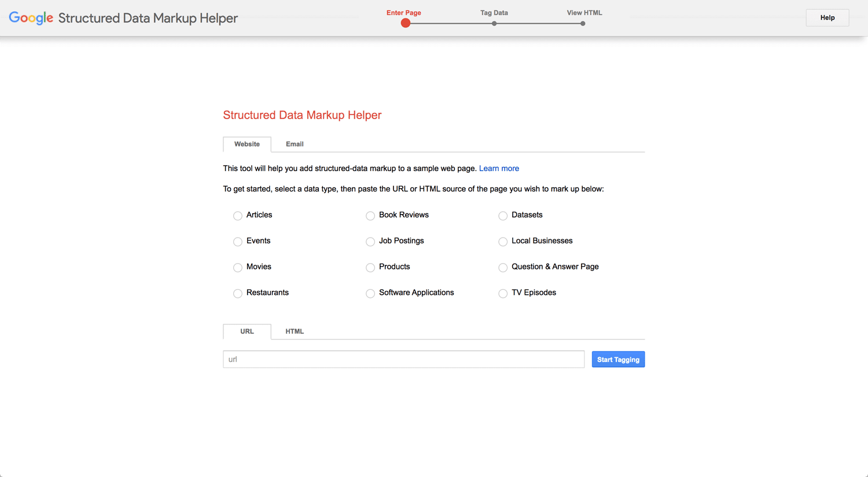Open the URL input tab
868x477 pixels.
(x=247, y=331)
